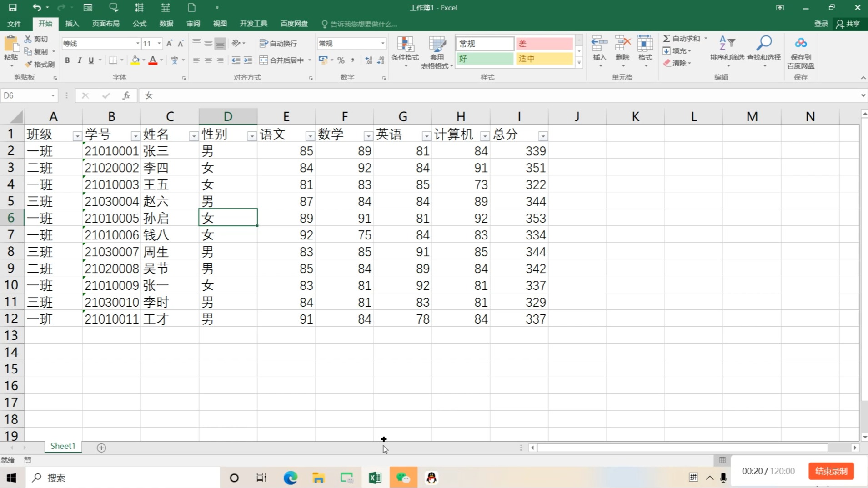Click the comma style icon
Image resolution: width=868 pixels, height=488 pixels.
point(353,60)
